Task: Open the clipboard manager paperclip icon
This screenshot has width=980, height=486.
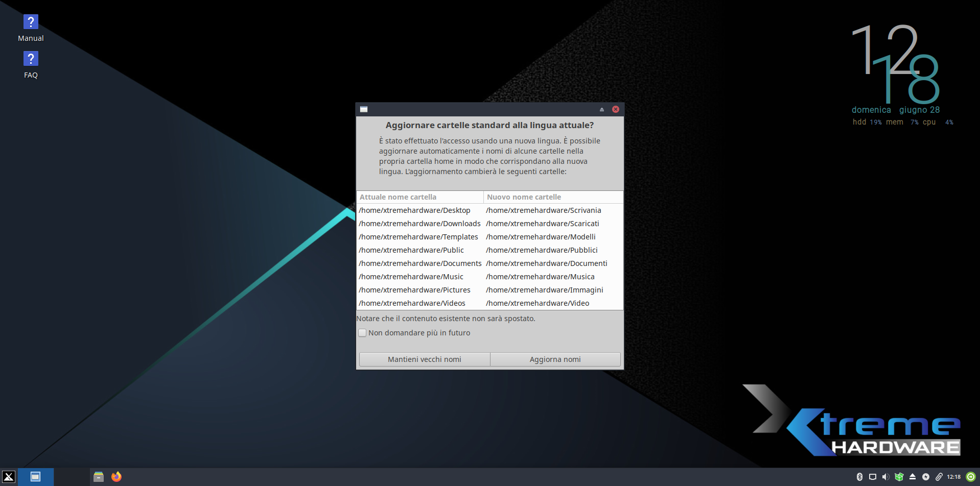Action: pyautogui.click(x=939, y=477)
